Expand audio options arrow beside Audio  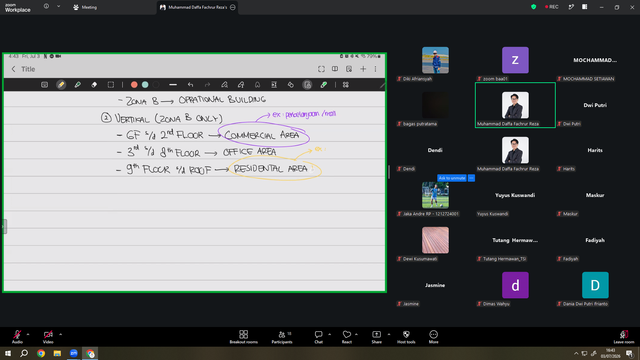[x=28, y=334]
